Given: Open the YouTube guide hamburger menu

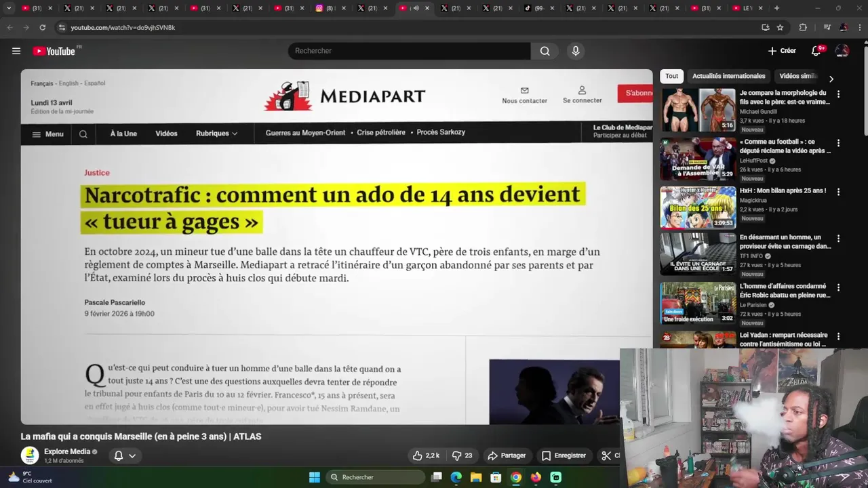Looking at the screenshot, I should 16,51.
